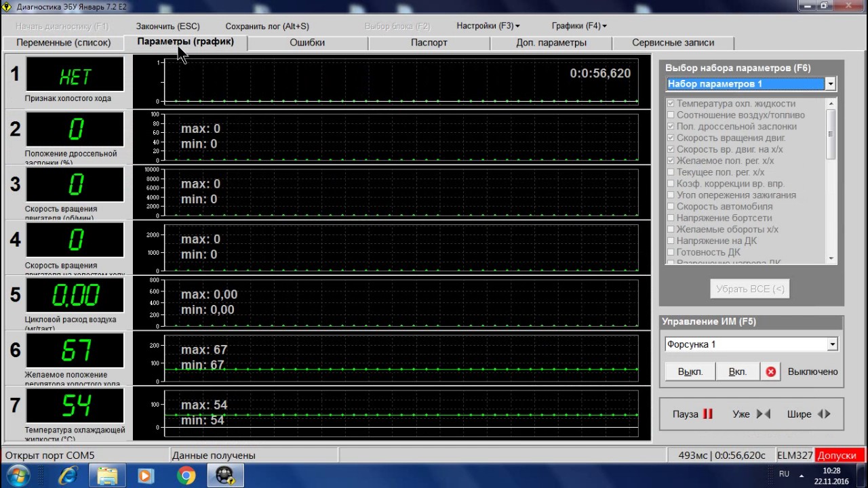Image resolution: width=868 pixels, height=488 pixels.
Task: Click the red stop icon beside Вкл.
Action: coord(770,371)
